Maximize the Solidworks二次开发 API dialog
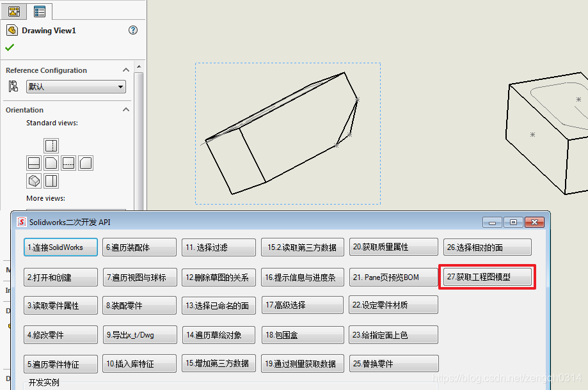 coord(513,222)
